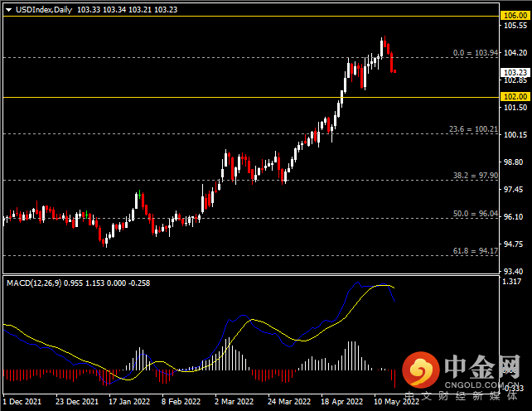This screenshot has height=411, width=532.
Task: Click the 24 Mar 2022 date label
Action: (289, 402)
